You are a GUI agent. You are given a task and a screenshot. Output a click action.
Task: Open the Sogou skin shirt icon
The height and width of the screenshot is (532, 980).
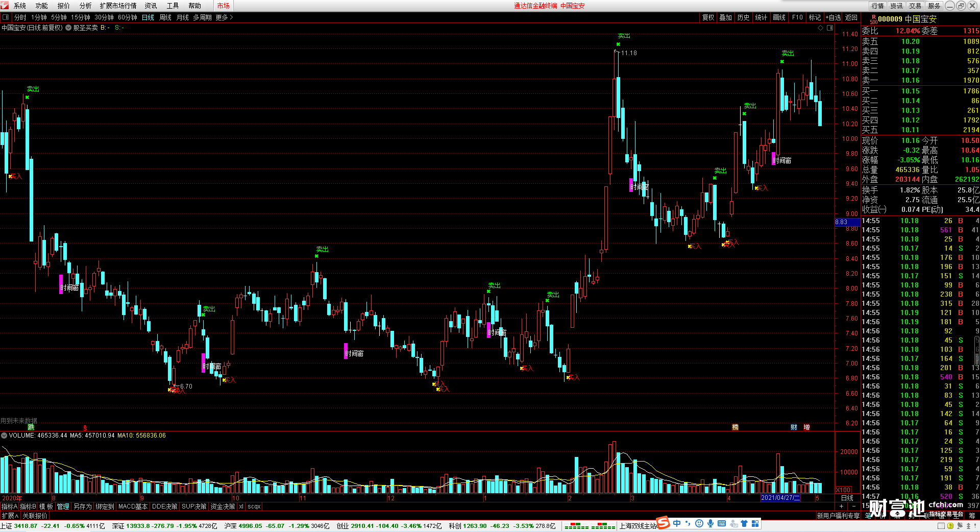point(744,523)
